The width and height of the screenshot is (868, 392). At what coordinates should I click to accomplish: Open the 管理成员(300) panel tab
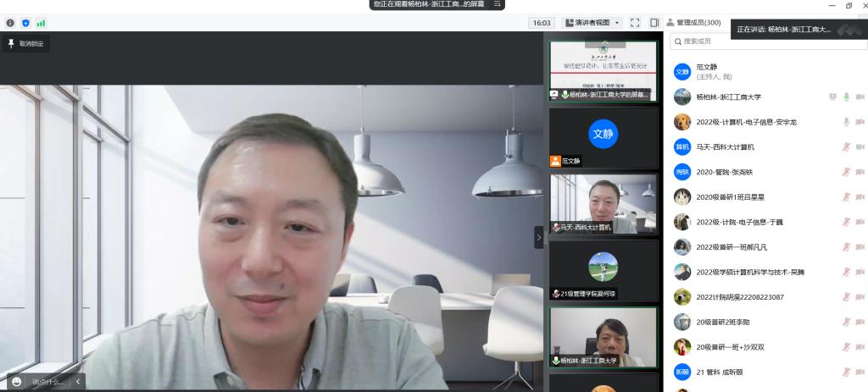[x=693, y=23]
